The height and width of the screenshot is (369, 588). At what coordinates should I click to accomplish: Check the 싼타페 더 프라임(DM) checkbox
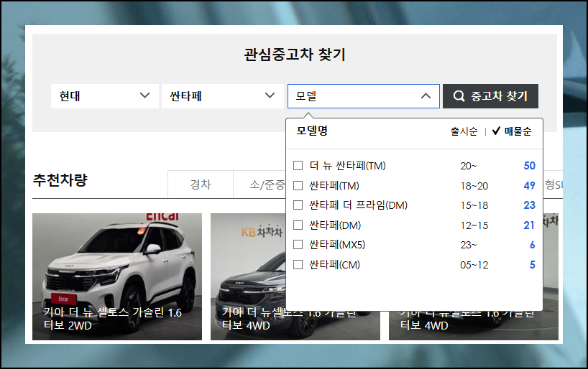298,205
